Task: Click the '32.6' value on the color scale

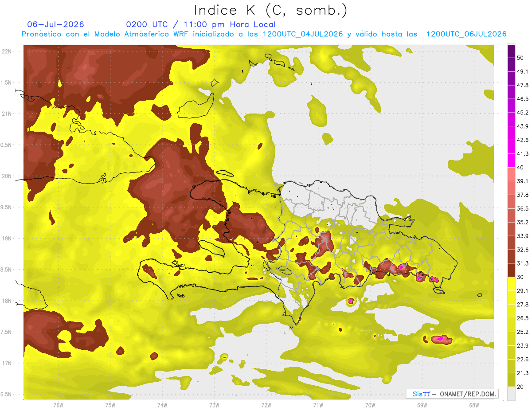Action: point(523,250)
